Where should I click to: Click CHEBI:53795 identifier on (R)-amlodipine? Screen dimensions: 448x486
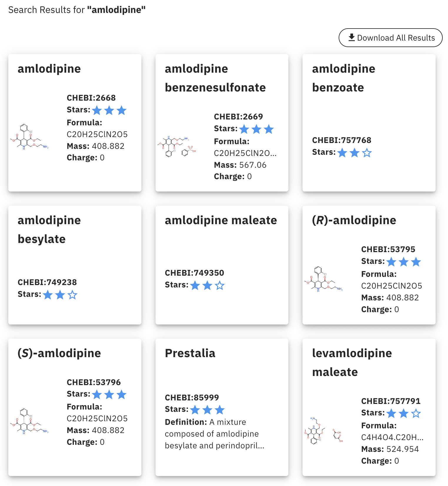pyautogui.click(x=388, y=249)
